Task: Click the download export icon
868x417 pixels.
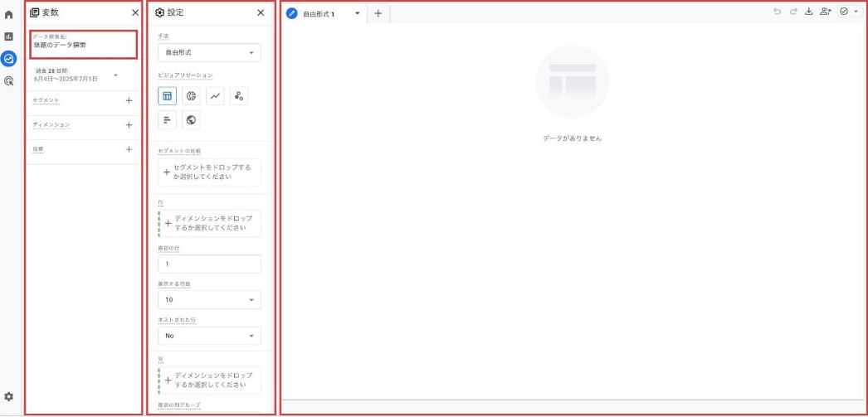Action: click(x=808, y=12)
